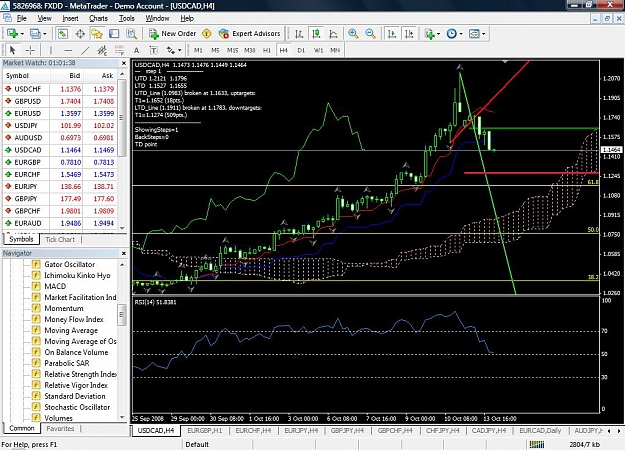Open the Tools menu

(127, 18)
